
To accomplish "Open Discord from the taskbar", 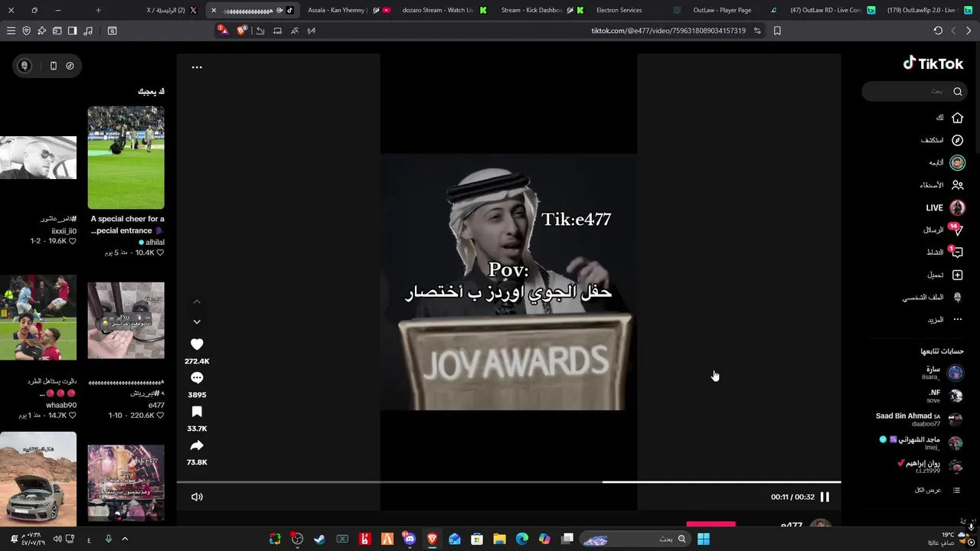I will click(x=409, y=539).
